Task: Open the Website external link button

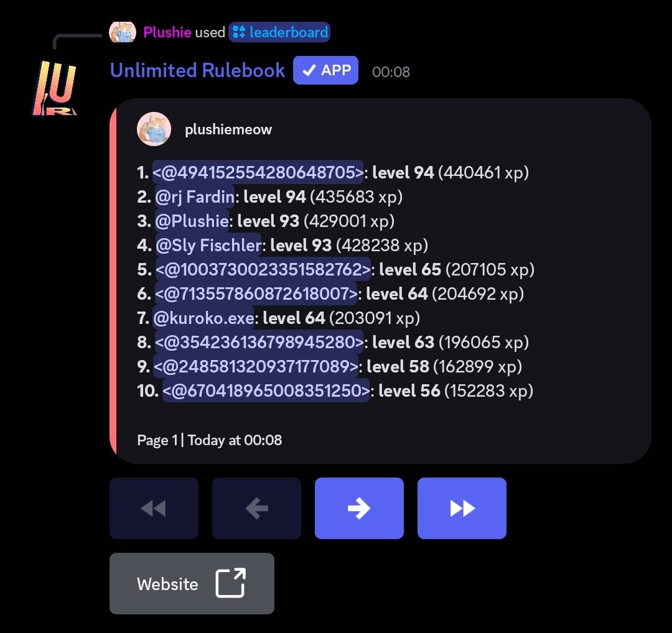Action: pos(192,583)
